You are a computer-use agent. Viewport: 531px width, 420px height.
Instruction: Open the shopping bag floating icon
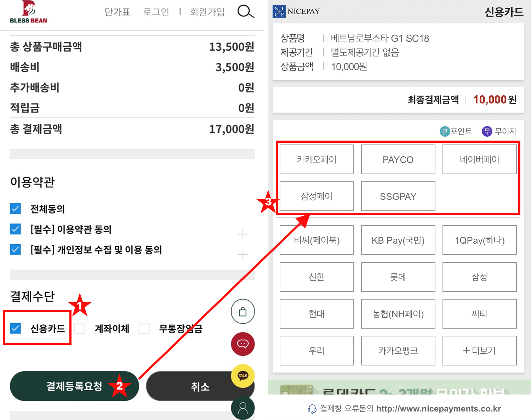click(x=243, y=312)
